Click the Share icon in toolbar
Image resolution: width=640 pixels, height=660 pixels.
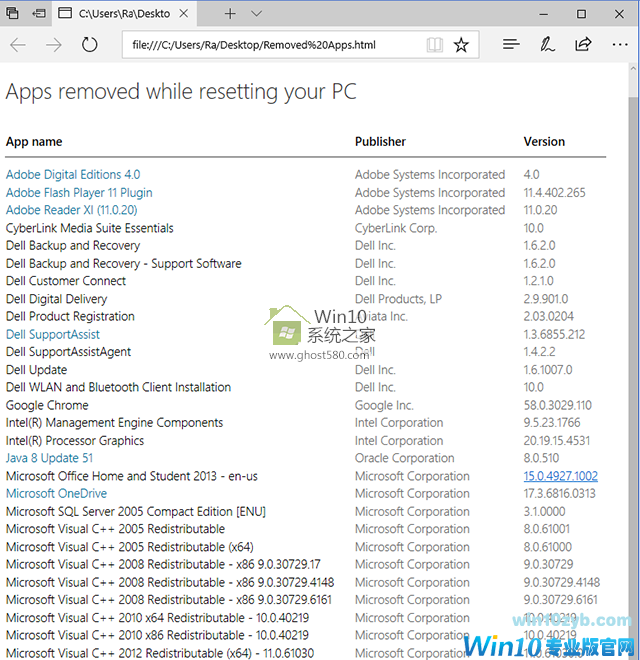[583, 45]
